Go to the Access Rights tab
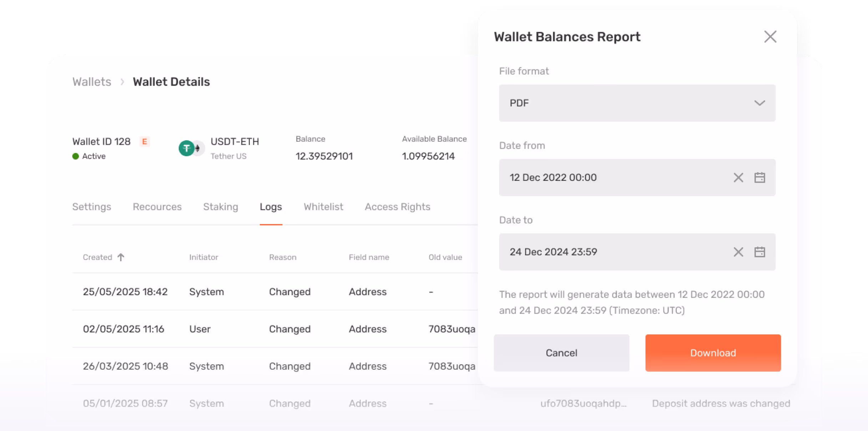Screen dimensions: 868x431 click(x=397, y=207)
